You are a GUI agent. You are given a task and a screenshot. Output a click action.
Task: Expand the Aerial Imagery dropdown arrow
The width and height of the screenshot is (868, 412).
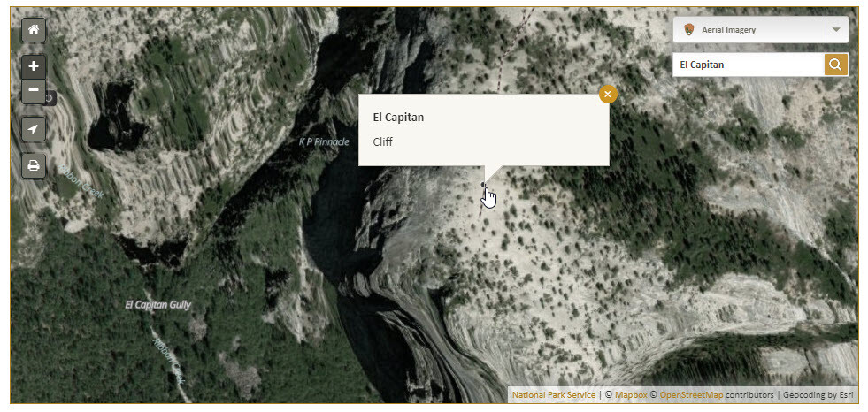pos(837,30)
